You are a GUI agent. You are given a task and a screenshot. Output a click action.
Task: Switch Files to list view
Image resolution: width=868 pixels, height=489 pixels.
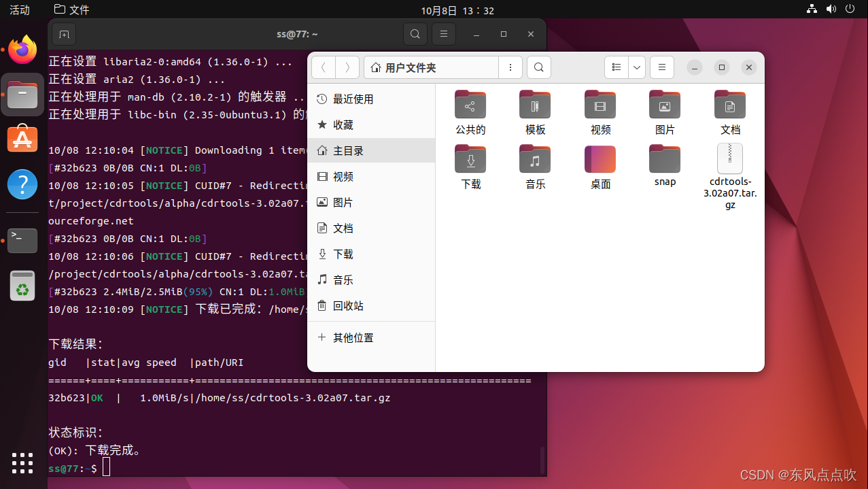pos(616,67)
